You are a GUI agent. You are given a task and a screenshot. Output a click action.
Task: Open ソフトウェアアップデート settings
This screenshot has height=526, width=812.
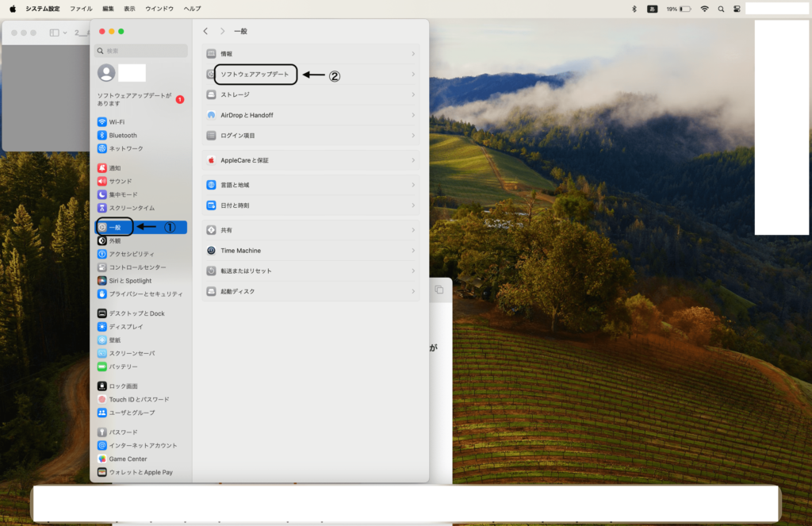[311, 74]
